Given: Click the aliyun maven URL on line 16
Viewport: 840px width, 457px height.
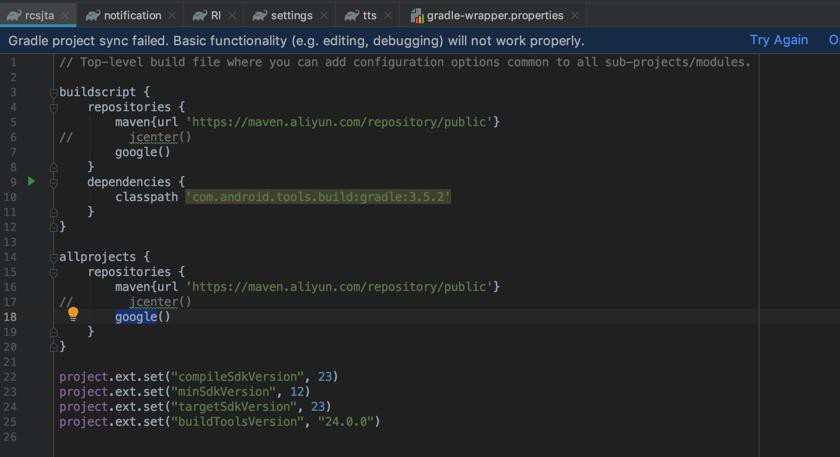Looking at the screenshot, I should (339, 287).
